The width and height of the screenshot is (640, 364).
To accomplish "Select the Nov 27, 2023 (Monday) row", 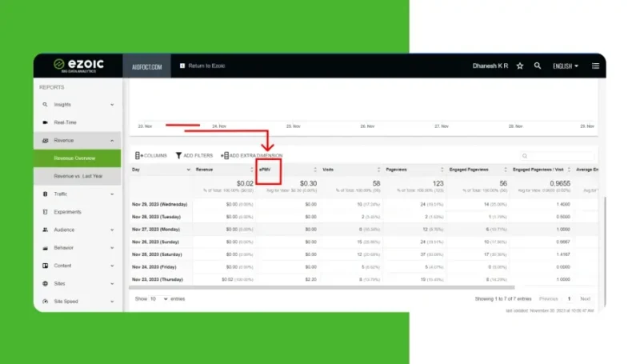I will point(364,230).
